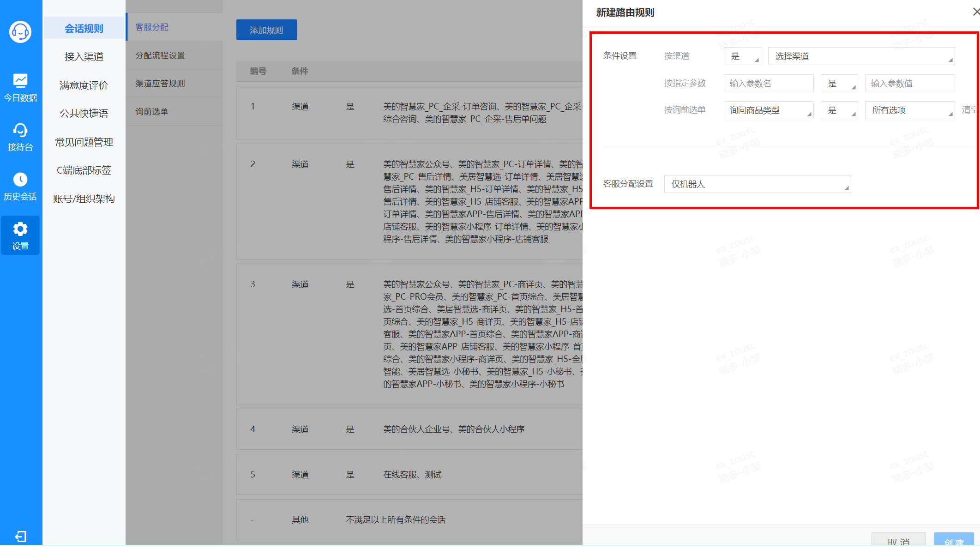
Task: Click the 设置 gear icon
Action: pos(20,229)
